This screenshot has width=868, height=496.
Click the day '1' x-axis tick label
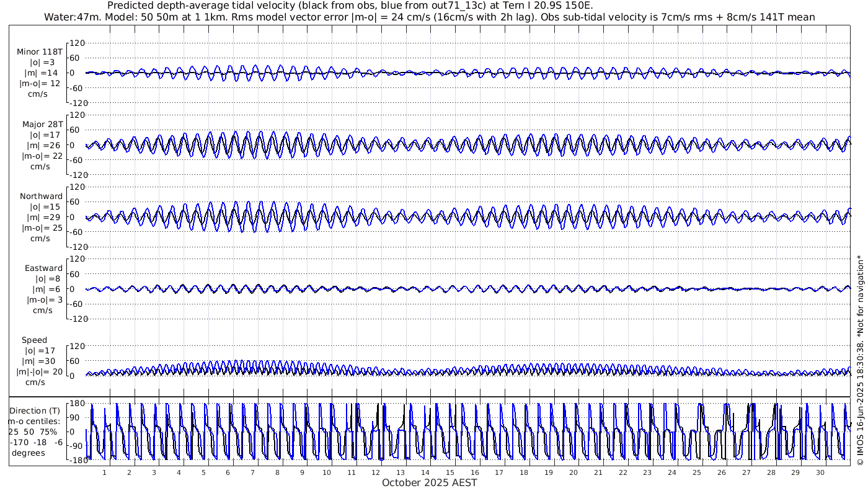[104, 472]
